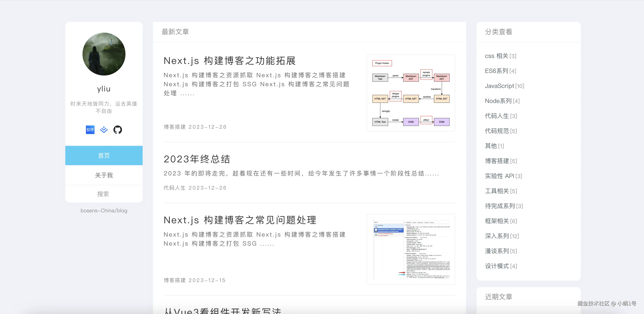This screenshot has height=314, width=644.
Task: Click the 代码人生 tag under 2023年终总结
Action: point(174,188)
